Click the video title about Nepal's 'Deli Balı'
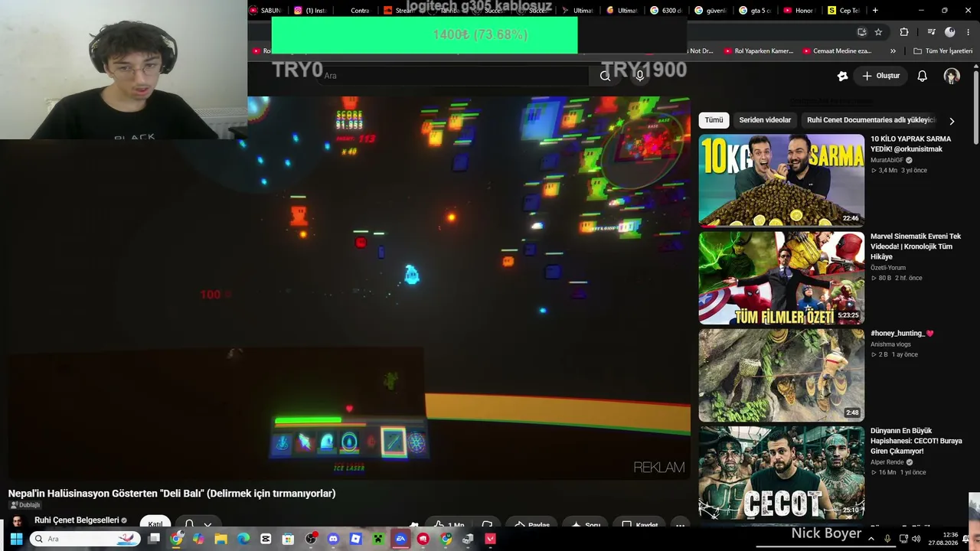Screen dimensions: 980x551 click(x=172, y=494)
